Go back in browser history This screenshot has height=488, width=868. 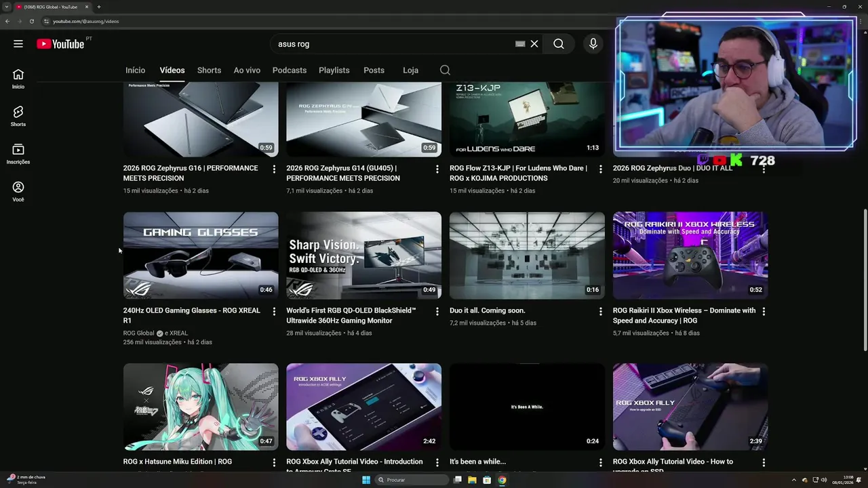[x=7, y=21]
